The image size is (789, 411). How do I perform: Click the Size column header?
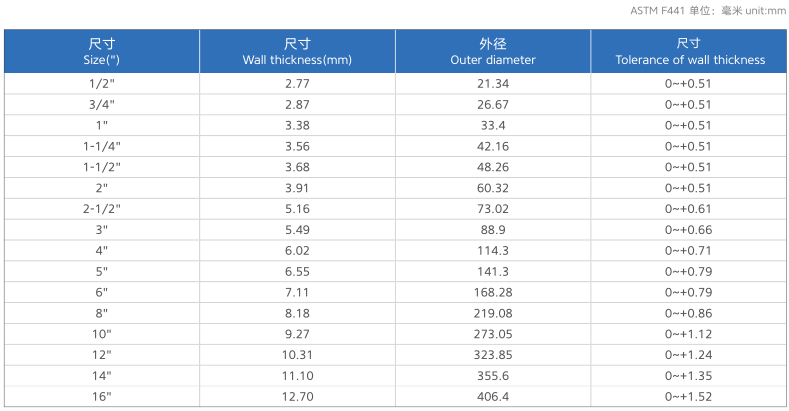click(102, 51)
